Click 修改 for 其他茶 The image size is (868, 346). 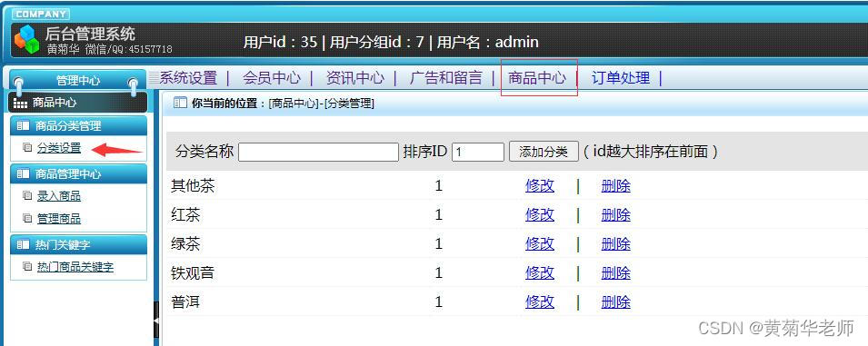pyautogui.click(x=540, y=185)
